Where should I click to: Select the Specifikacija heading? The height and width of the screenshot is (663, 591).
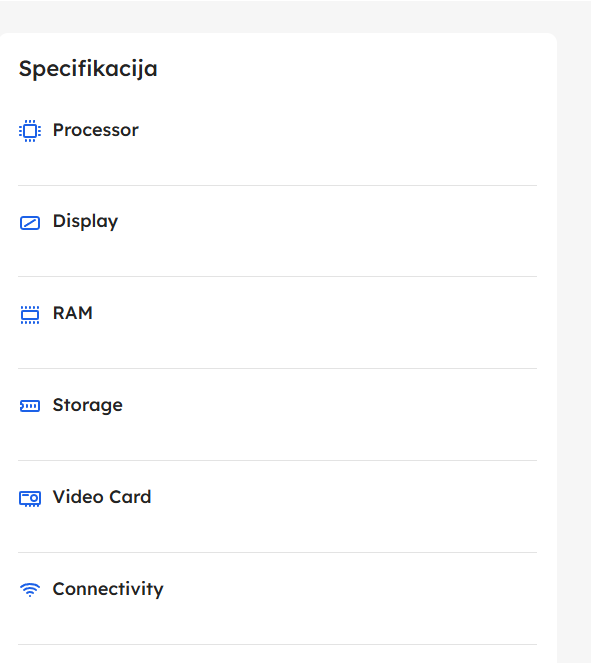coord(88,69)
